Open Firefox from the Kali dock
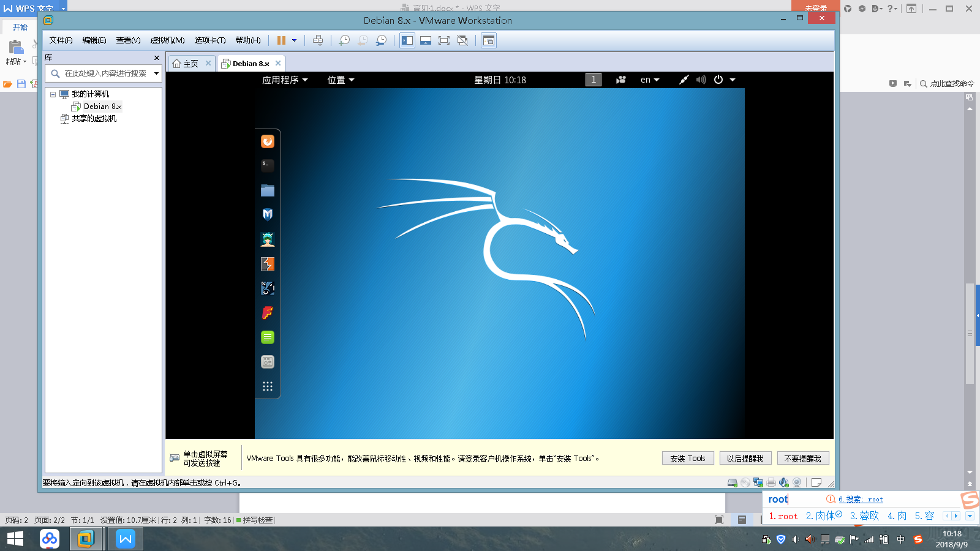Image resolution: width=980 pixels, height=551 pixels. tap(268, 141)
